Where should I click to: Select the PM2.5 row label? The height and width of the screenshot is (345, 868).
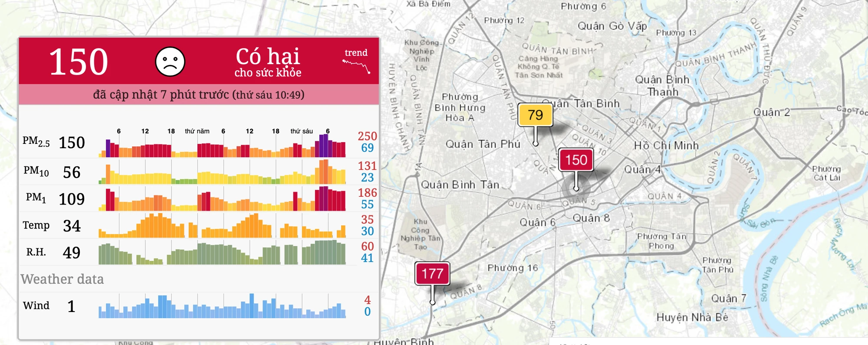pos(36,142)
